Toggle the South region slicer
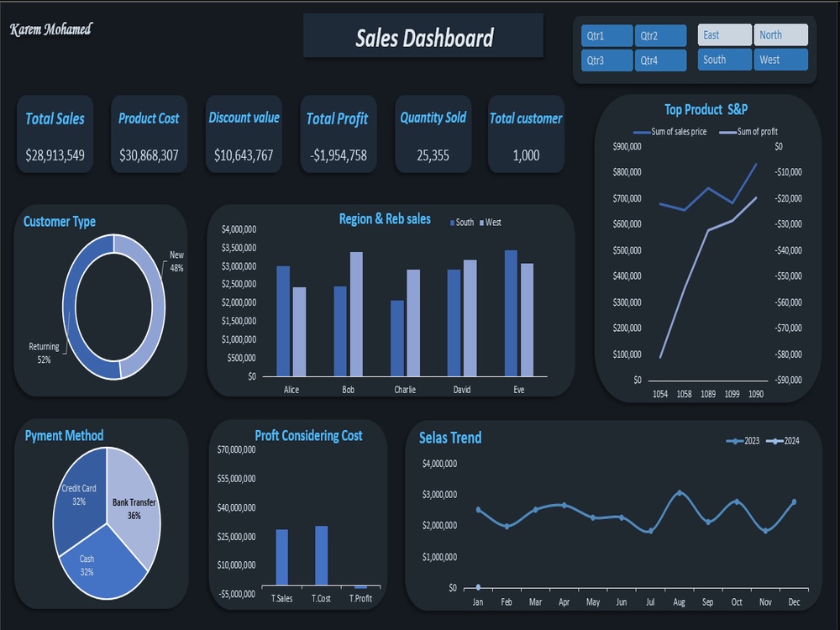 724,60
